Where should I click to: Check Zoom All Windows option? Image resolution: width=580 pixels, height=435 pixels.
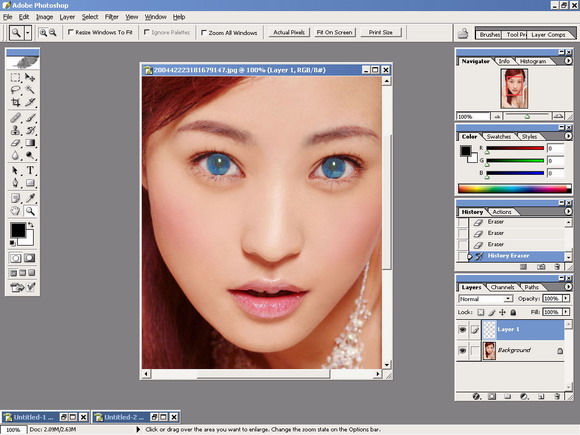point(203,33)
